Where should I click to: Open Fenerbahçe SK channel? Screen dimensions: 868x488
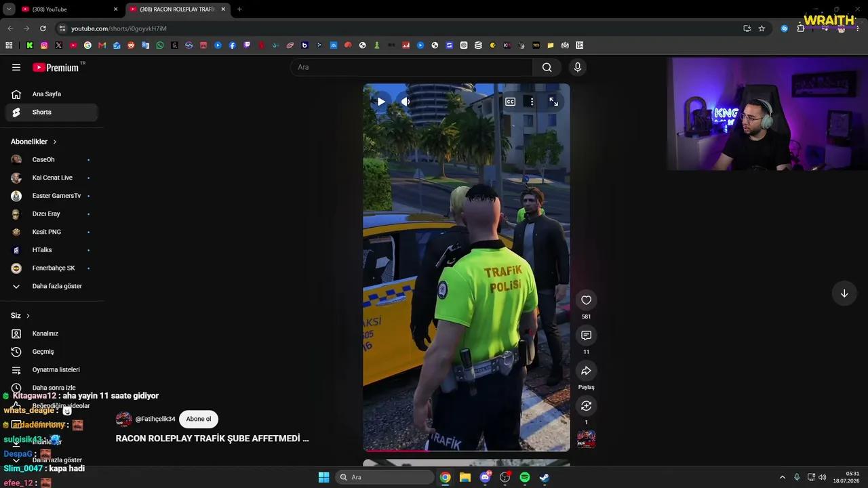point(52,268)
